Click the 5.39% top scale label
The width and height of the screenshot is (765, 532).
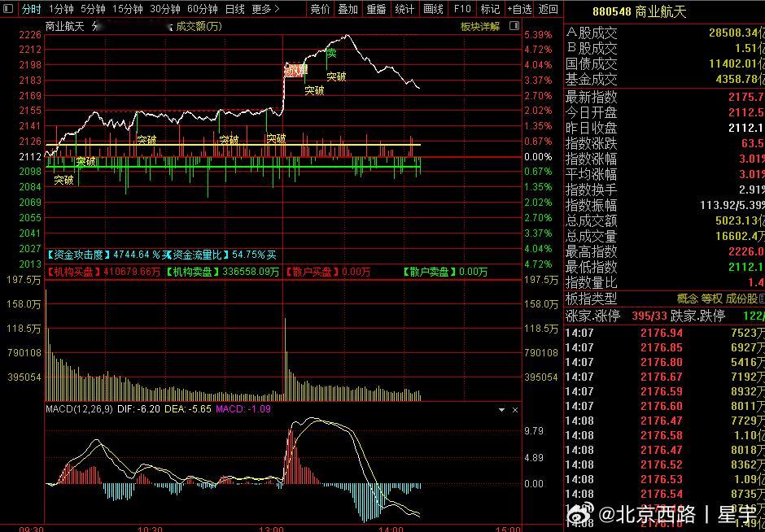(x=538, y=35)
